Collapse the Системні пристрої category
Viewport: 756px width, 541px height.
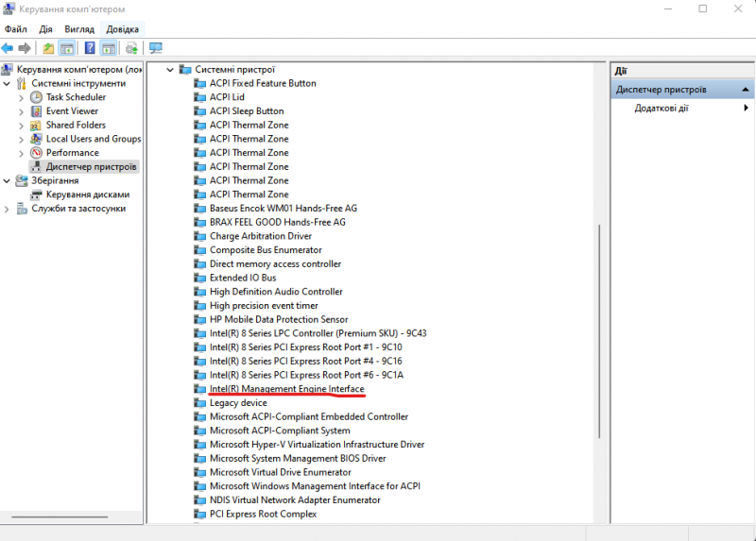click(x=171, y=70)
